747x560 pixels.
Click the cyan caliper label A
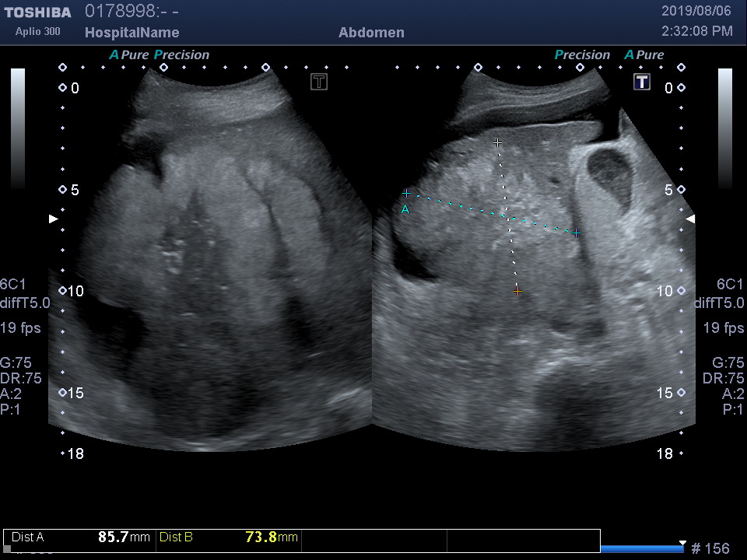click(x=405, y=209)
